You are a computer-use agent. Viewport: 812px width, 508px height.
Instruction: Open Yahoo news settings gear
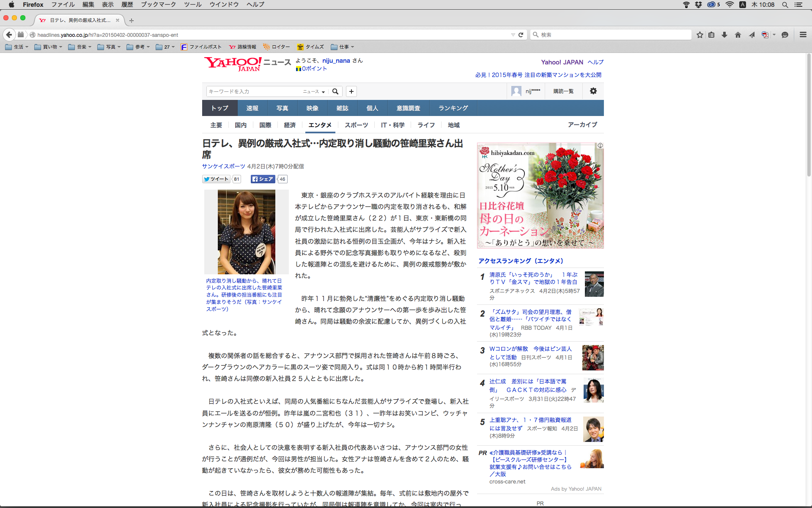(x=593, y=91)
